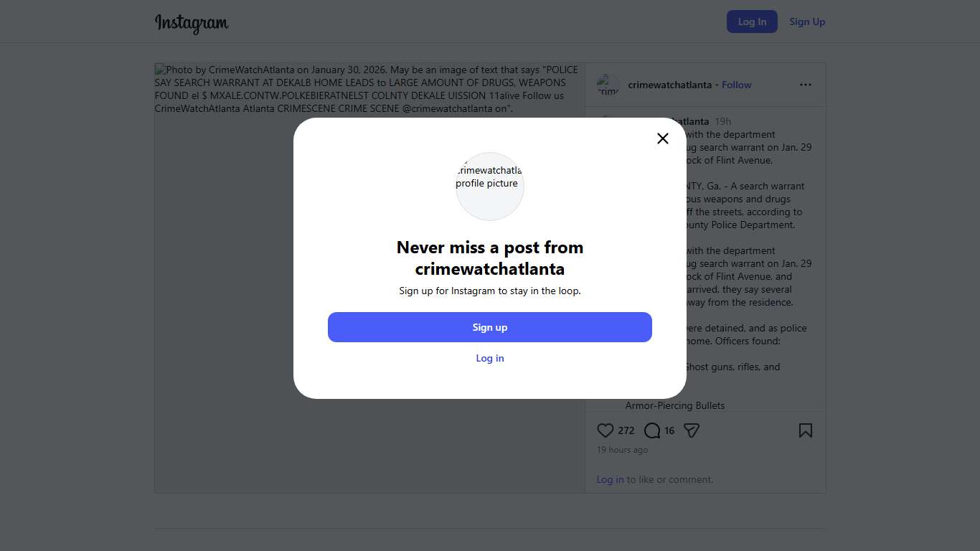Save the post with the bookmark icon
980x551 pixels.
806,430
